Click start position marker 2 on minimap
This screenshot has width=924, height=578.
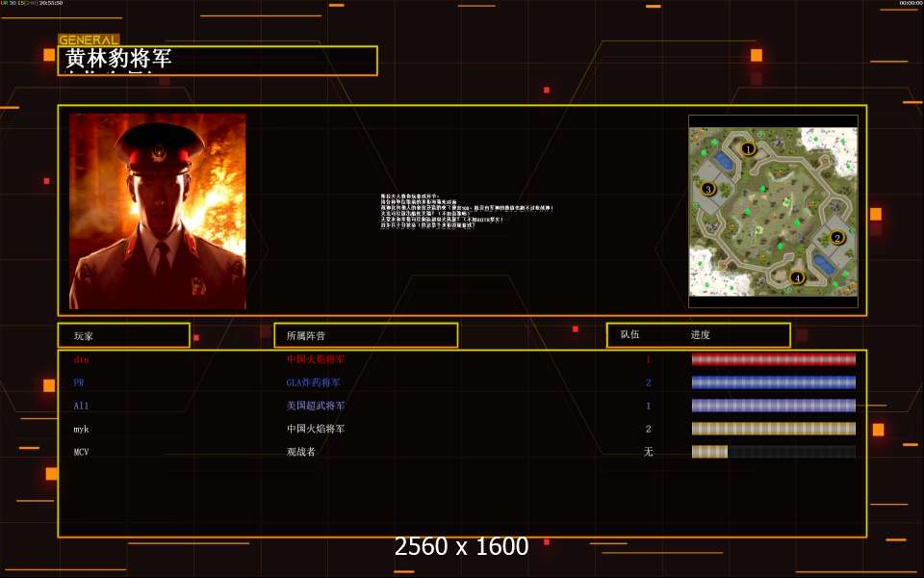836,238
